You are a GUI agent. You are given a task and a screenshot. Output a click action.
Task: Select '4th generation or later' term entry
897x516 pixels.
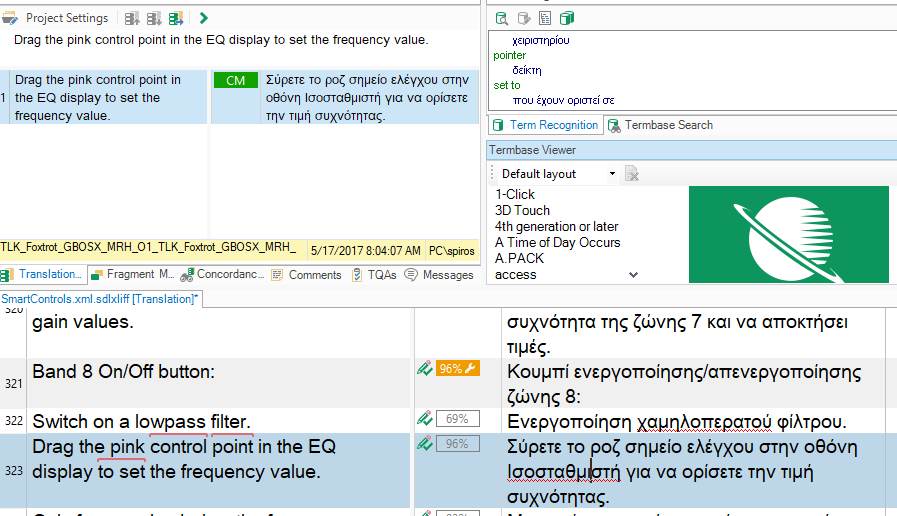557,227
